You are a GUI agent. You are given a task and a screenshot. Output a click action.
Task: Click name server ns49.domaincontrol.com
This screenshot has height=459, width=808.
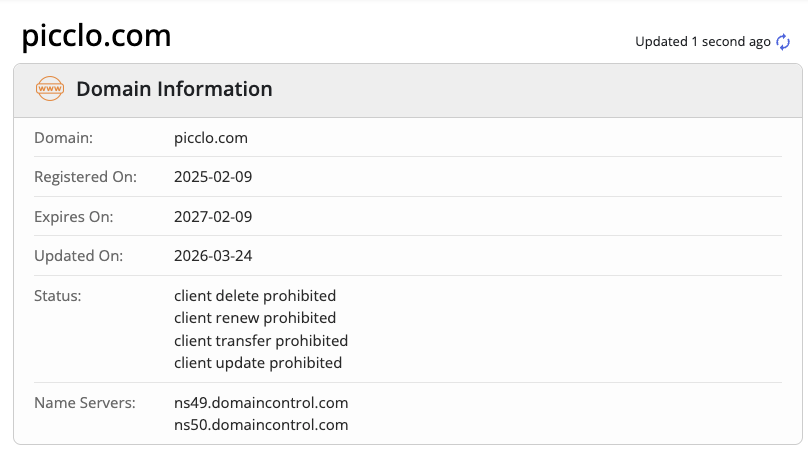click(261, 403)
